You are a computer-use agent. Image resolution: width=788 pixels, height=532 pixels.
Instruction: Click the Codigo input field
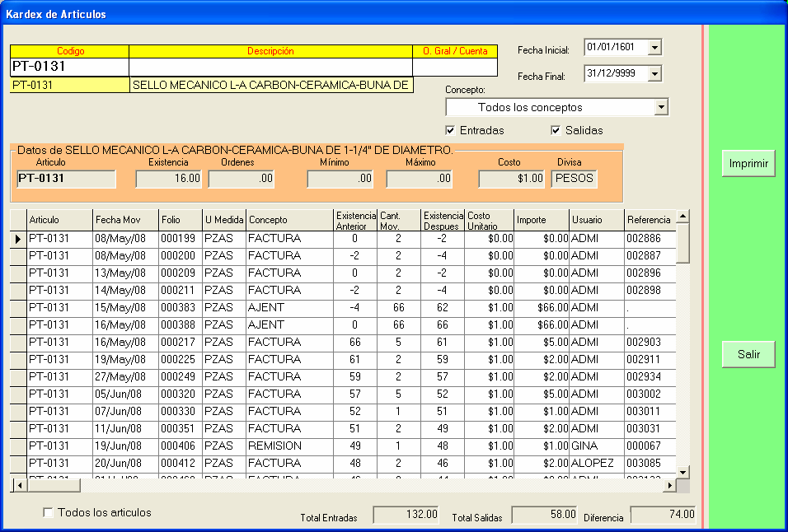69,67
